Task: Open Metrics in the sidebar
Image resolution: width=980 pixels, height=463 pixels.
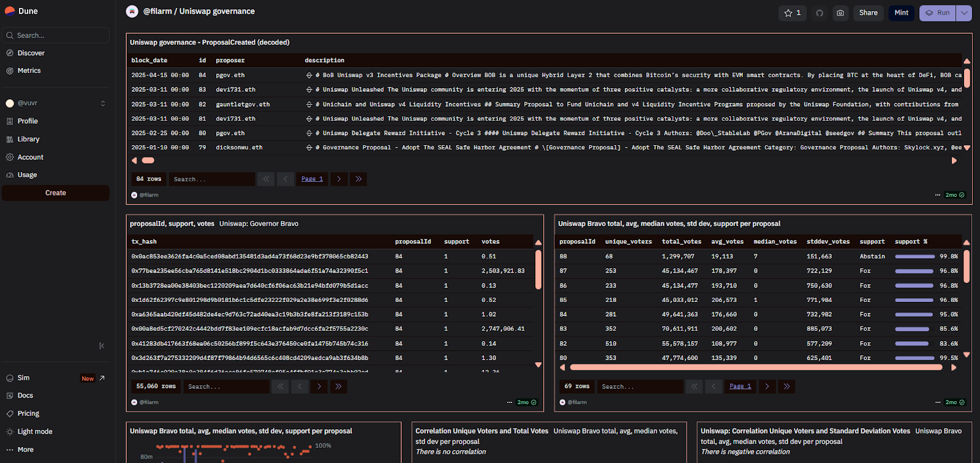Action: 29,71
